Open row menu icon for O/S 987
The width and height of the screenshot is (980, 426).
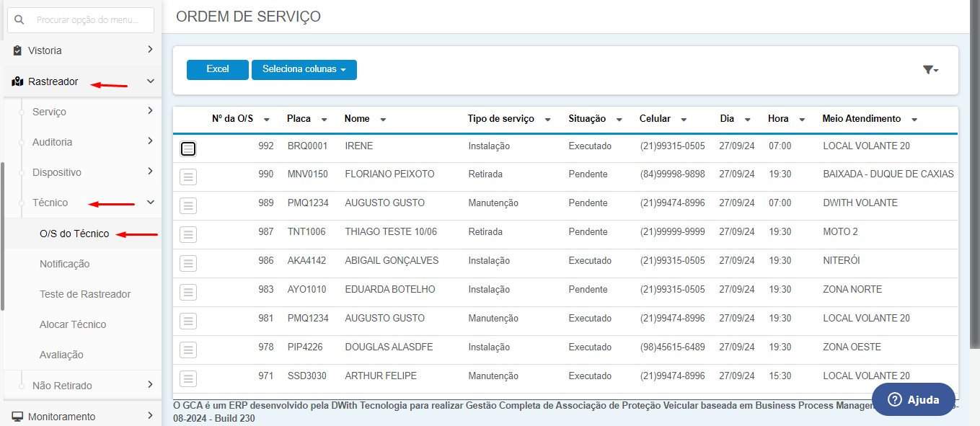point(188,234)
